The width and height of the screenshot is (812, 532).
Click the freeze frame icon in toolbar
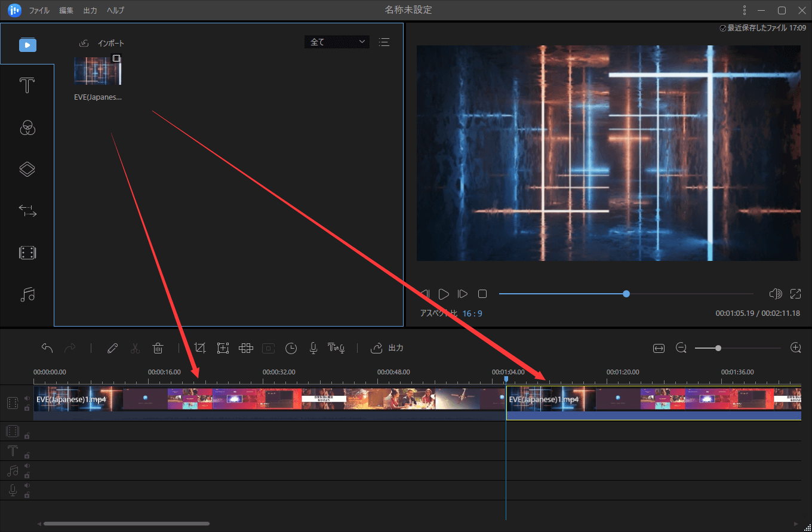[x=269, y=348]
